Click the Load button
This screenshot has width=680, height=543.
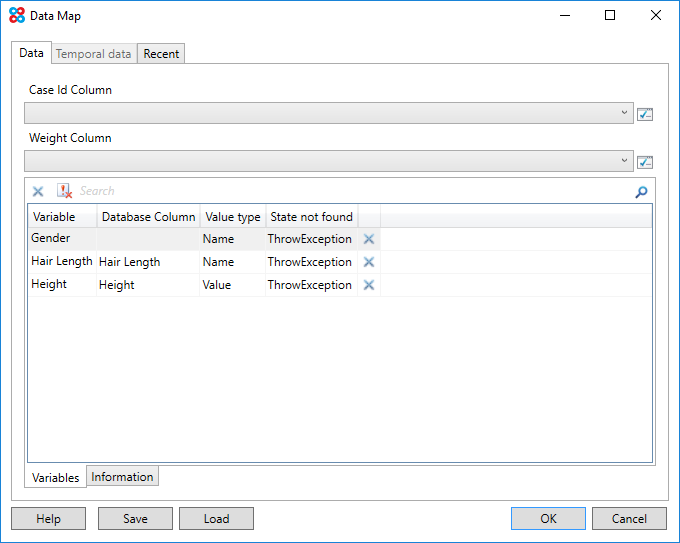216,519
